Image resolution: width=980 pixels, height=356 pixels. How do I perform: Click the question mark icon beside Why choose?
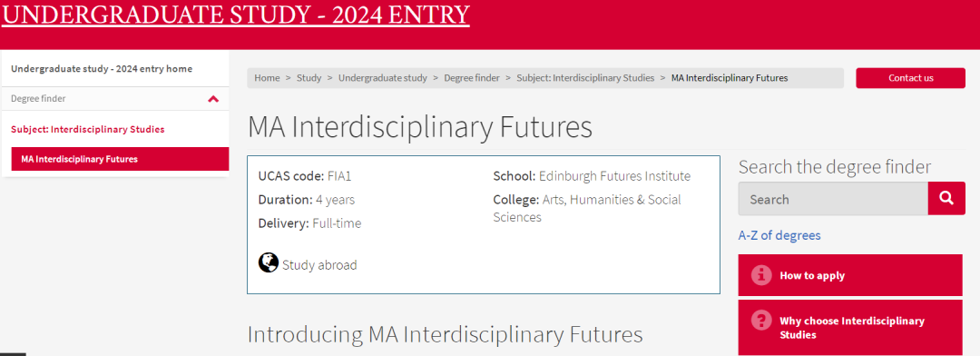pyautogui.click(x=761, y=321)
